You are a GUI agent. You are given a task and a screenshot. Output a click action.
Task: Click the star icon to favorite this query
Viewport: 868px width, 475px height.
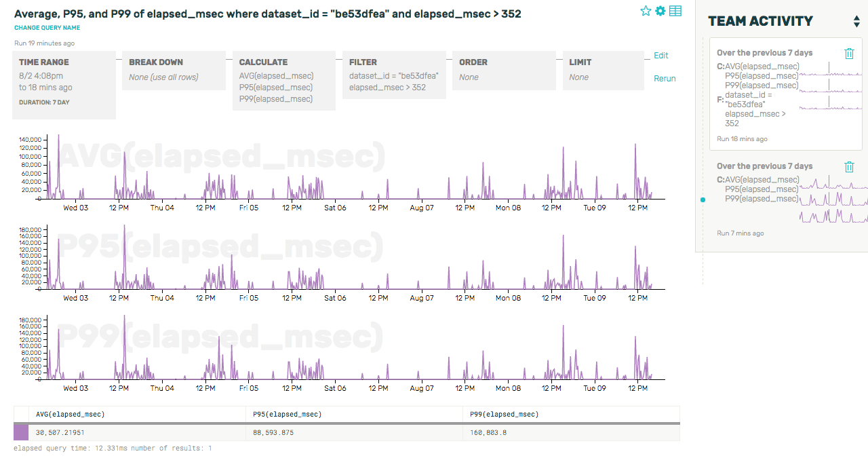[646, 11]
